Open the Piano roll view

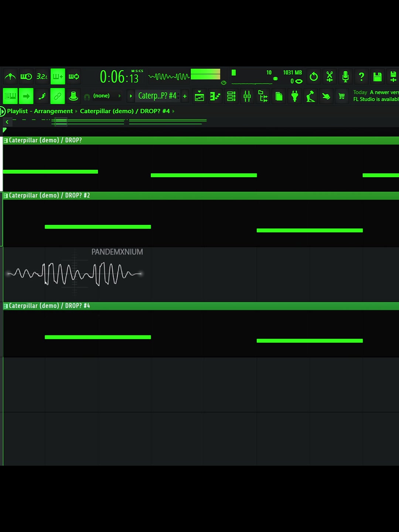(215, 96)
